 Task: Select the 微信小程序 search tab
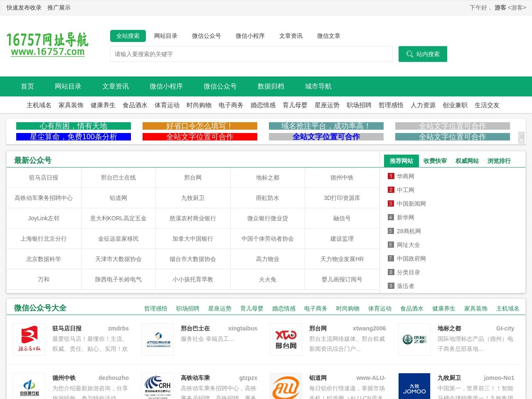tap(250, 36)
